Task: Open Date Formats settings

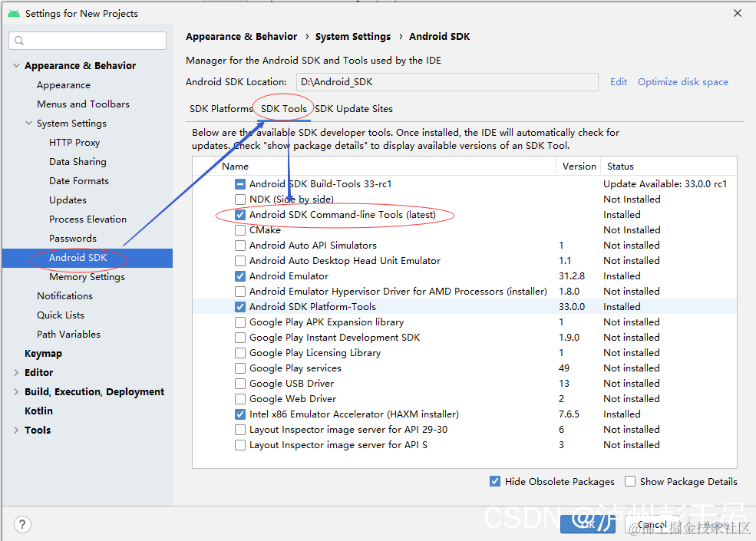Action: point(79,181)
